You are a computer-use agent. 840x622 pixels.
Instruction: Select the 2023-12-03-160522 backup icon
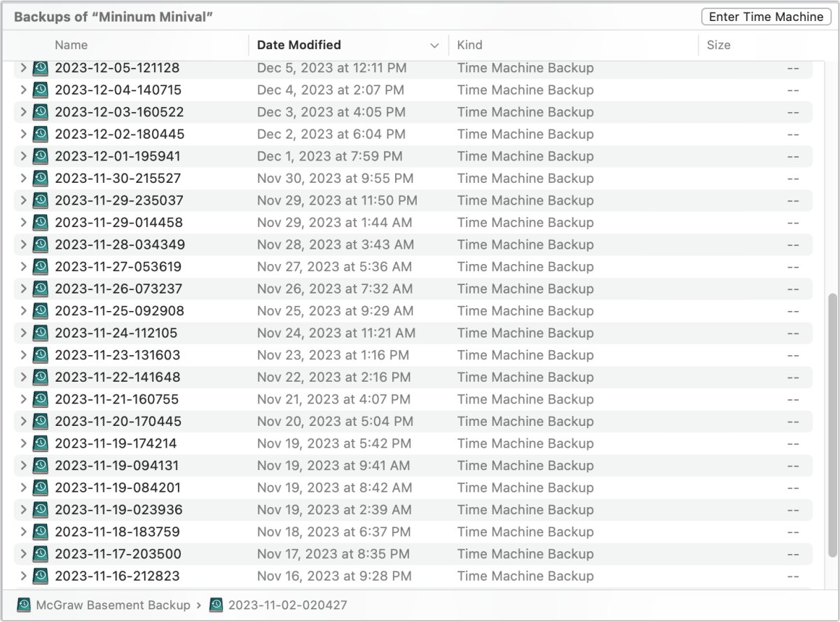pos(41,112)
